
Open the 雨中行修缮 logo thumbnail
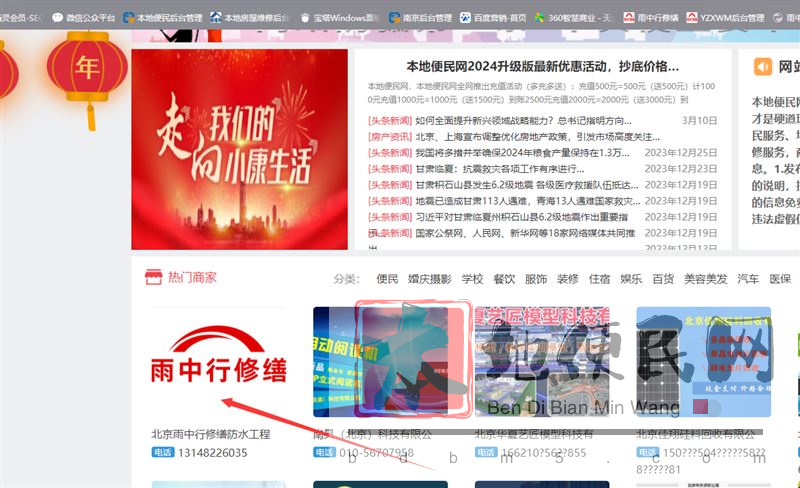[218, 360]
